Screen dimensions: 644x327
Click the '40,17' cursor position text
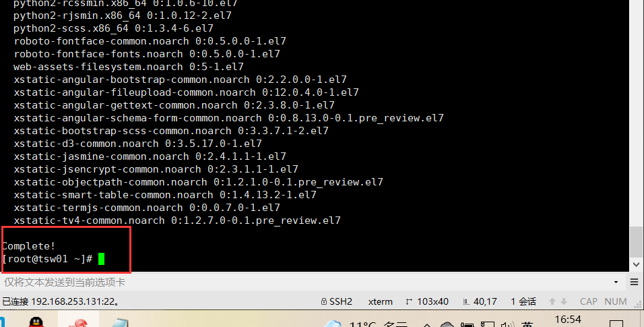[485, 301]
